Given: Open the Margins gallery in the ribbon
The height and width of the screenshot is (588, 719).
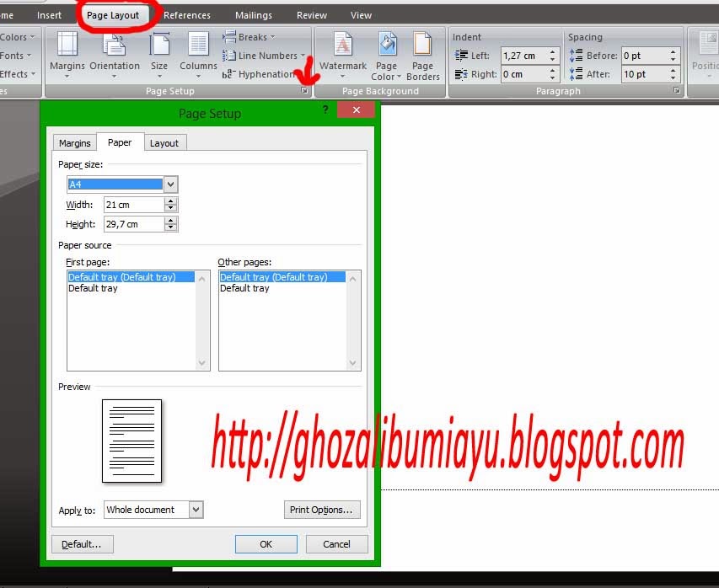Looking at the screenshot, I should pos(67,55).
